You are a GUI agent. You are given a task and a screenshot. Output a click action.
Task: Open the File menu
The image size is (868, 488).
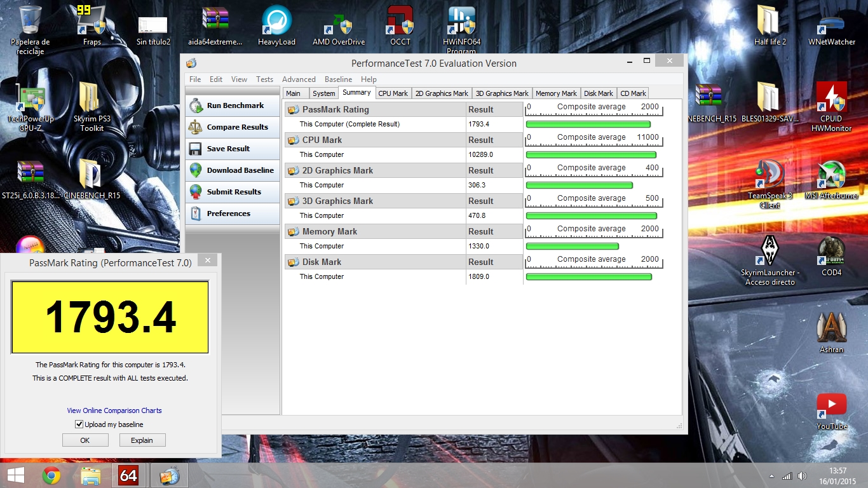click(195, 79)
